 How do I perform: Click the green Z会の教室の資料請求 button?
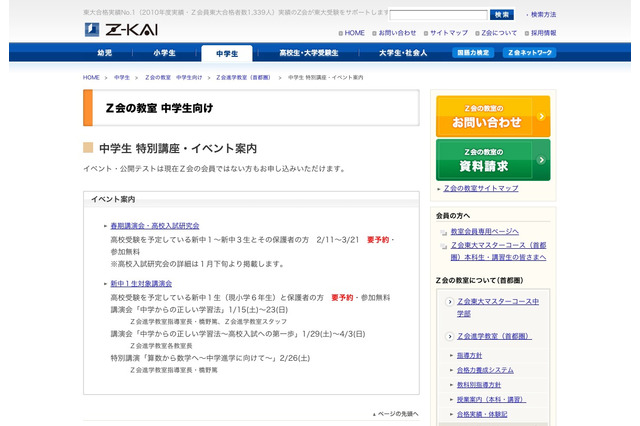(x=493, y=160)
